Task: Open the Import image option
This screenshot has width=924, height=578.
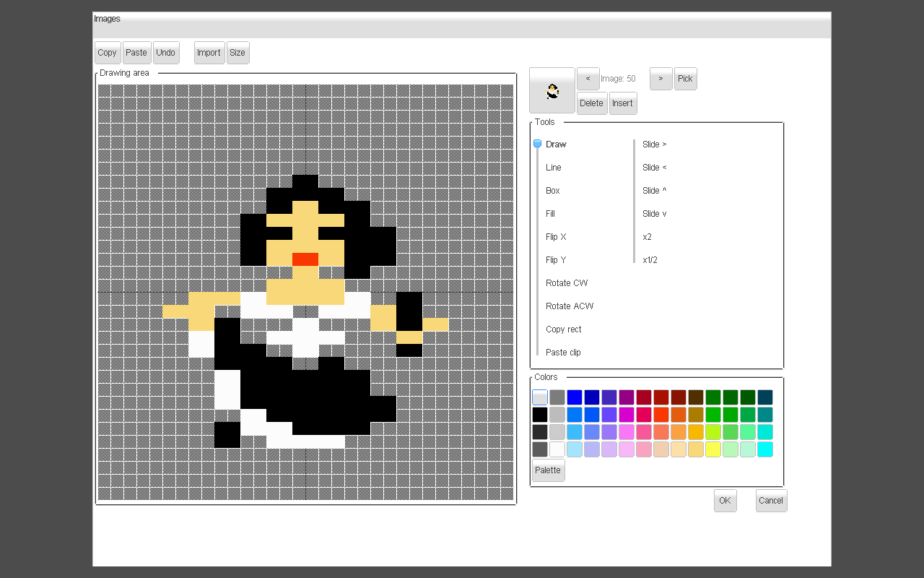Action: (x=209, y=53)
